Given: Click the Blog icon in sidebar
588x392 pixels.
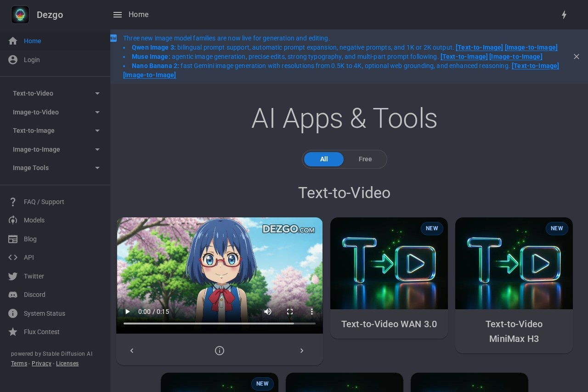Looking at the screenshot, I should [x=13, y=239].
